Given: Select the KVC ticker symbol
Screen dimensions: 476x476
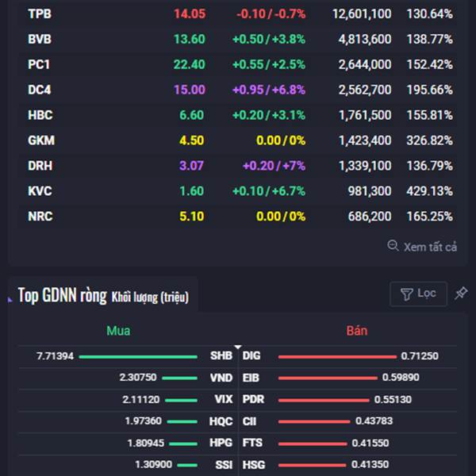Looking at the screenshot, I should [x=40, y=191].
